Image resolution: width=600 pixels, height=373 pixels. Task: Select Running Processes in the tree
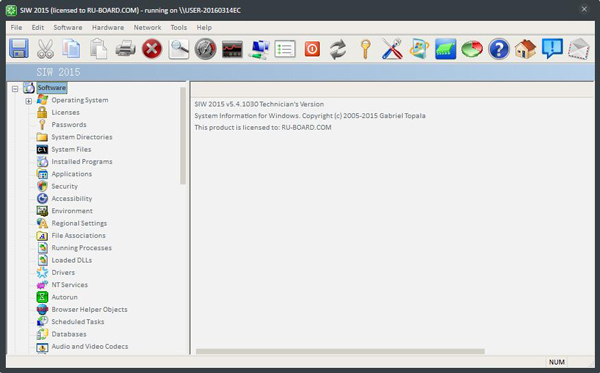[82, 248]
